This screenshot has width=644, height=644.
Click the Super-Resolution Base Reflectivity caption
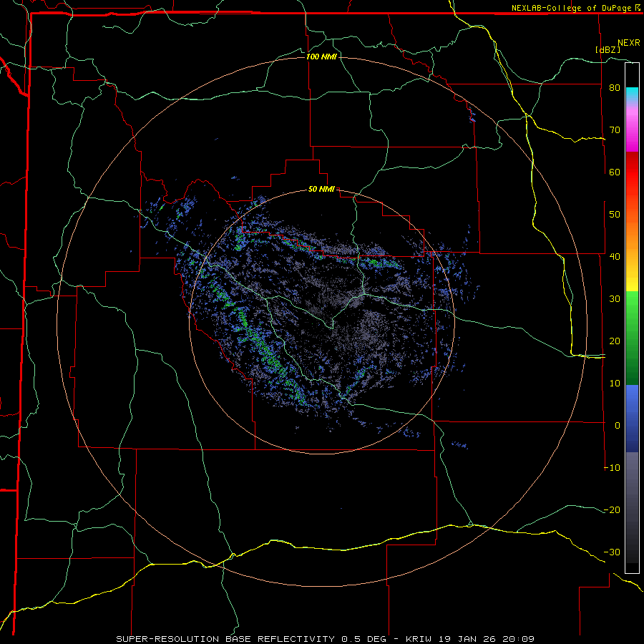pyautogui.click(x=225, y=639)
